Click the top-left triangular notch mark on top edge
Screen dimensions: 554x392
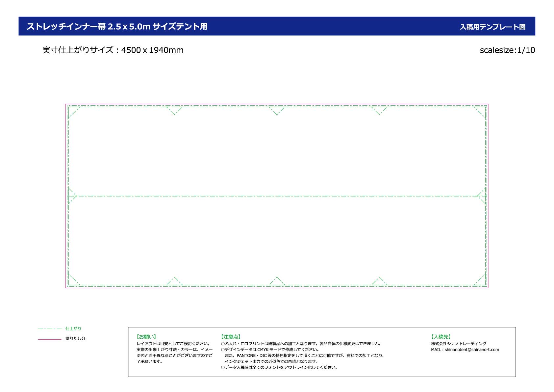174,110
